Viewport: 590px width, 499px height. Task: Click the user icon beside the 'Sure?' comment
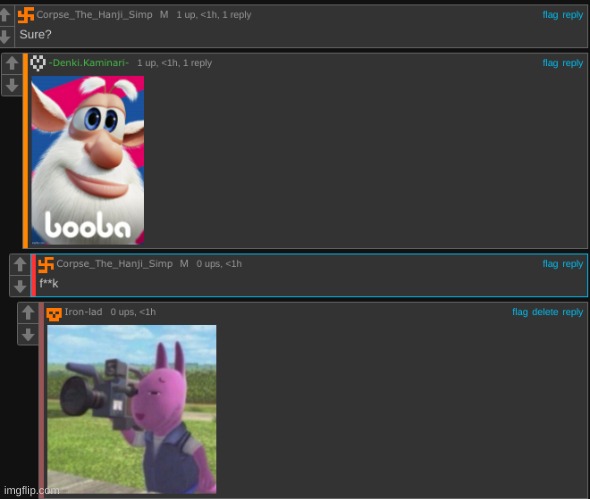[26, 15]
